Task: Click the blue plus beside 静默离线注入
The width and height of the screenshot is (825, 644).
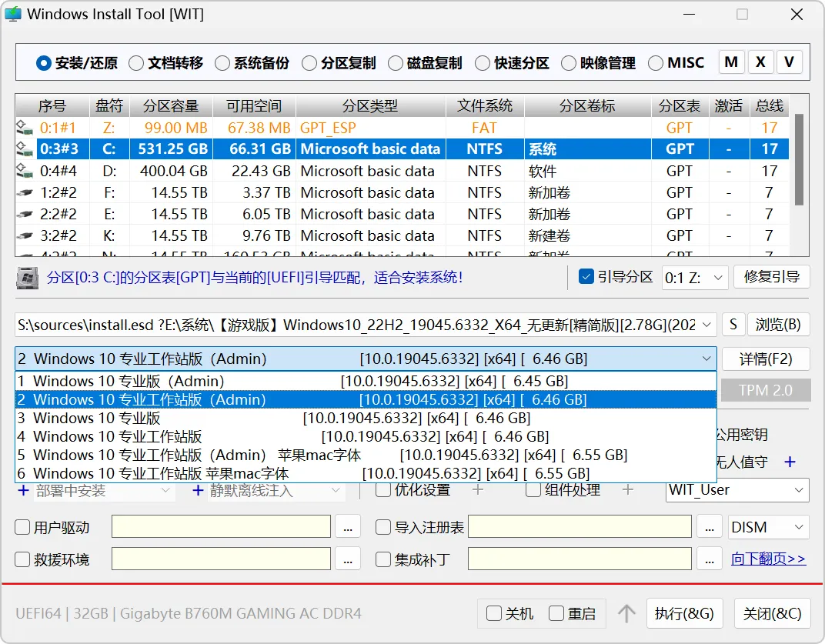Action: point(198,491)
